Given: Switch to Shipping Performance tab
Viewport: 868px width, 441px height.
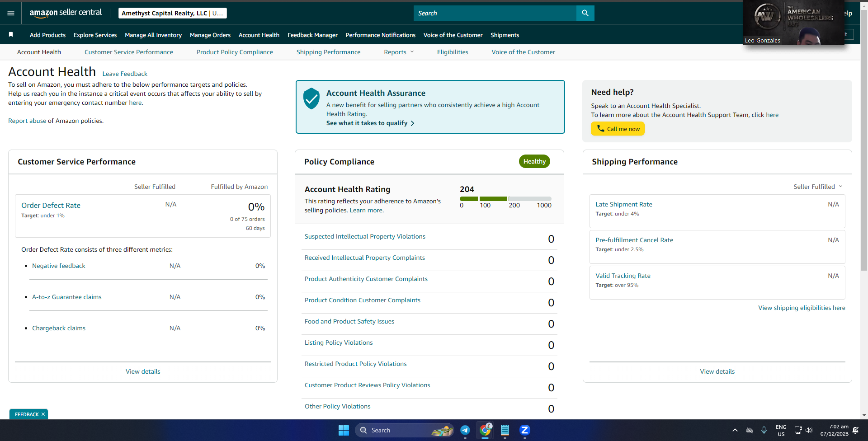Looking at the screenshot, I should 329,52.
